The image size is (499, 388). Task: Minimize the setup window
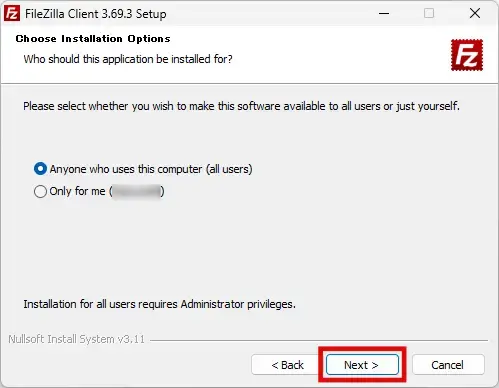384,14
